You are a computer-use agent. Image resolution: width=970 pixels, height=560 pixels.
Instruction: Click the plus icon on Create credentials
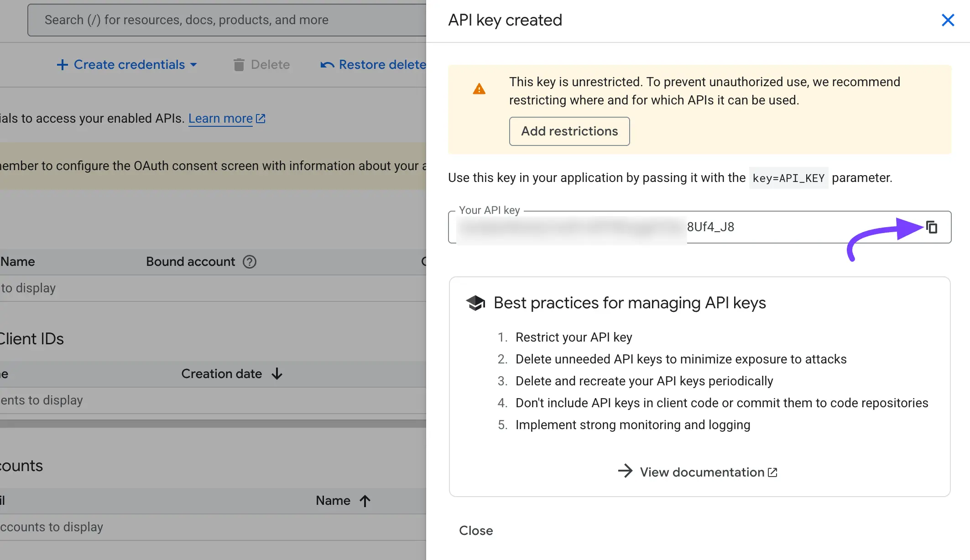click(x=62, y=64)
